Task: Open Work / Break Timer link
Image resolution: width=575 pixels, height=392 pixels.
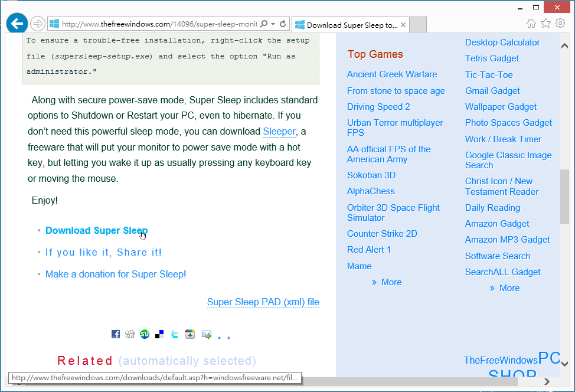Action: (503, 139)
